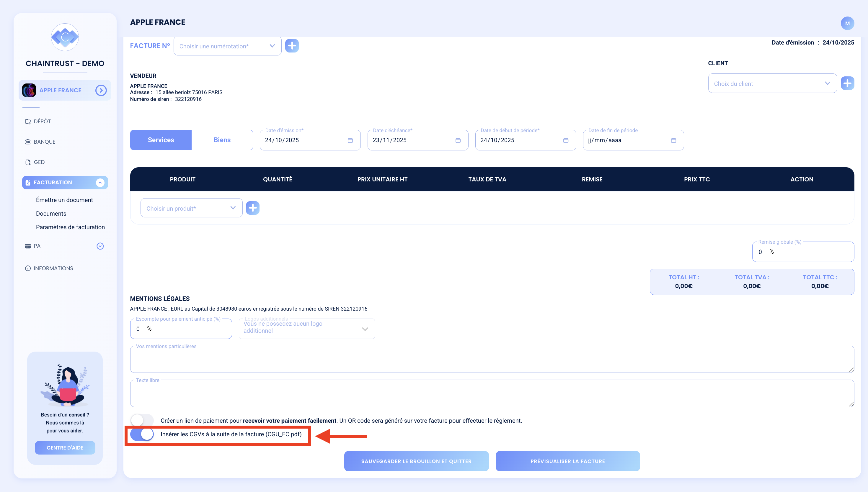The image size is (868, 492).
Task: Open Paramètres de facturation
Action: 70,227
